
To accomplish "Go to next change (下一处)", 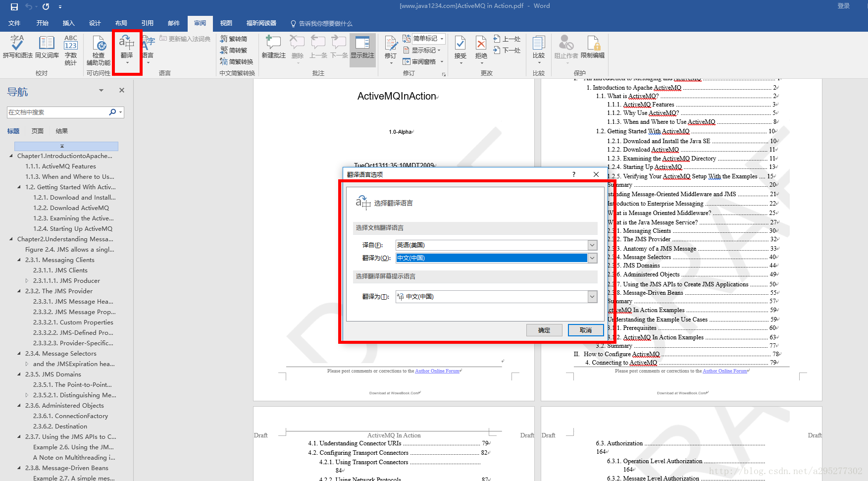I will coord(507,50).
